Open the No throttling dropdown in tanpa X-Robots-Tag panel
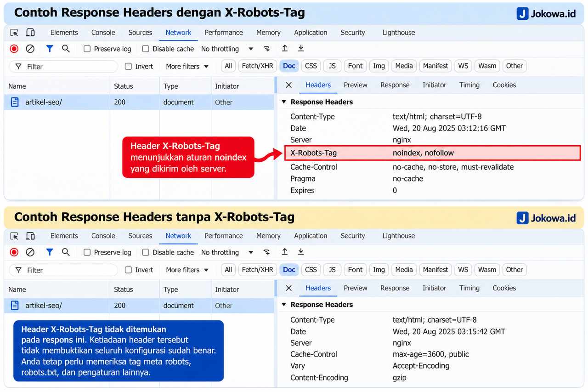This screenshot has height=392, width=588. pos(227,252)
